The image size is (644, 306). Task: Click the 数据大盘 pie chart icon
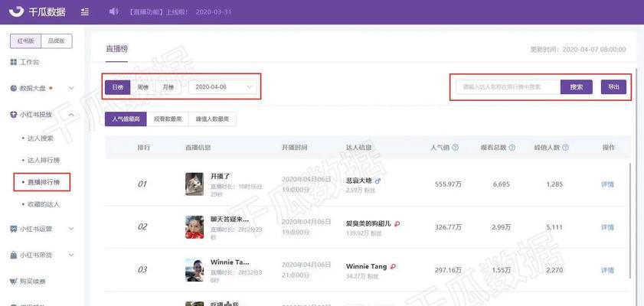(14, 88)
